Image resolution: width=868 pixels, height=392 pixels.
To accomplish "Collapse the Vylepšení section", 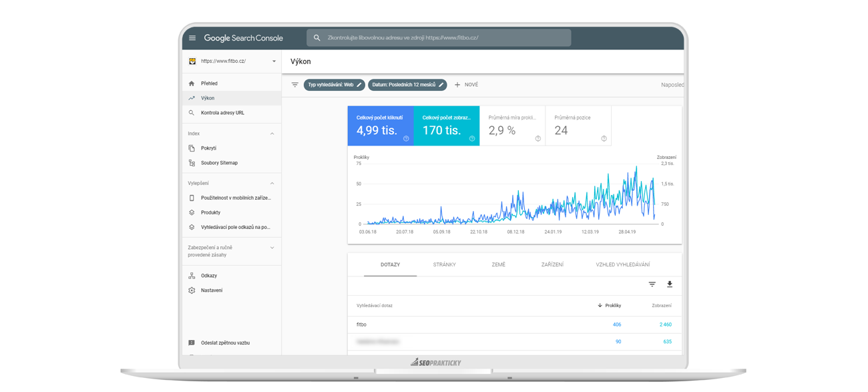I will point(272,183).
